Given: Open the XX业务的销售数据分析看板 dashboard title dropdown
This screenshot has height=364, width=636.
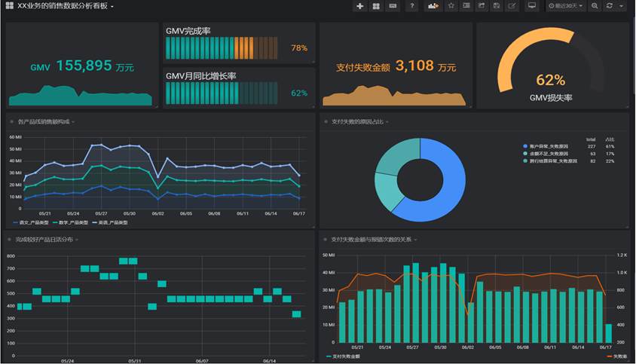Looking at the screenshot, I should pos(60,6).
